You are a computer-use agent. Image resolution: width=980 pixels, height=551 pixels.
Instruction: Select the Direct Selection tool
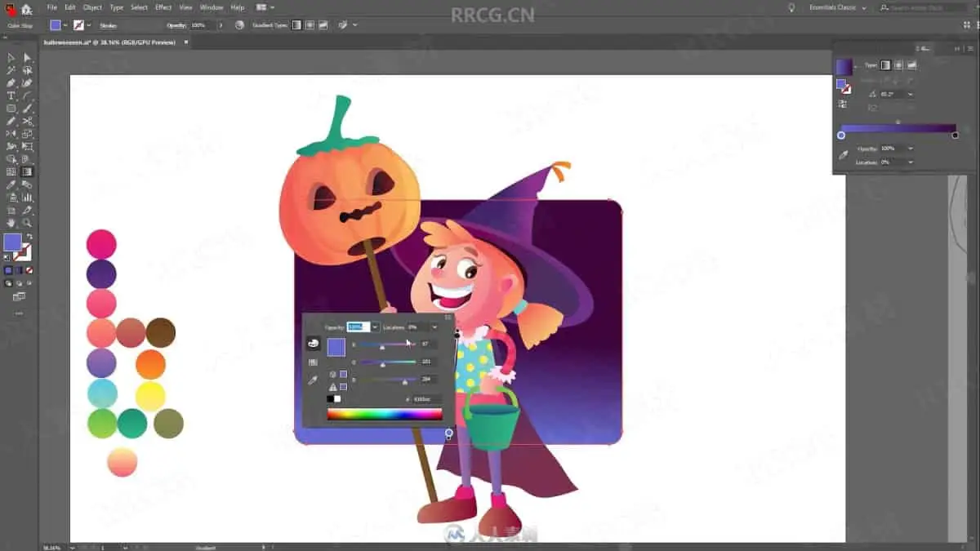click(27, 58)
